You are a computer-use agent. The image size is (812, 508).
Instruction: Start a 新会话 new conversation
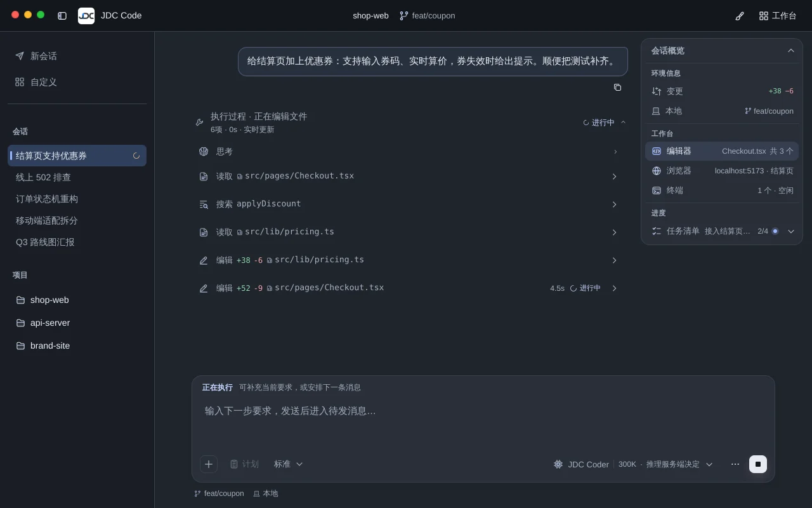(x=77, y=56)
